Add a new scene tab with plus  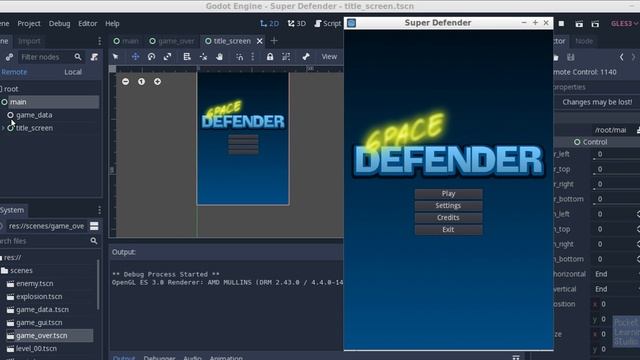(x=274, y=41)
